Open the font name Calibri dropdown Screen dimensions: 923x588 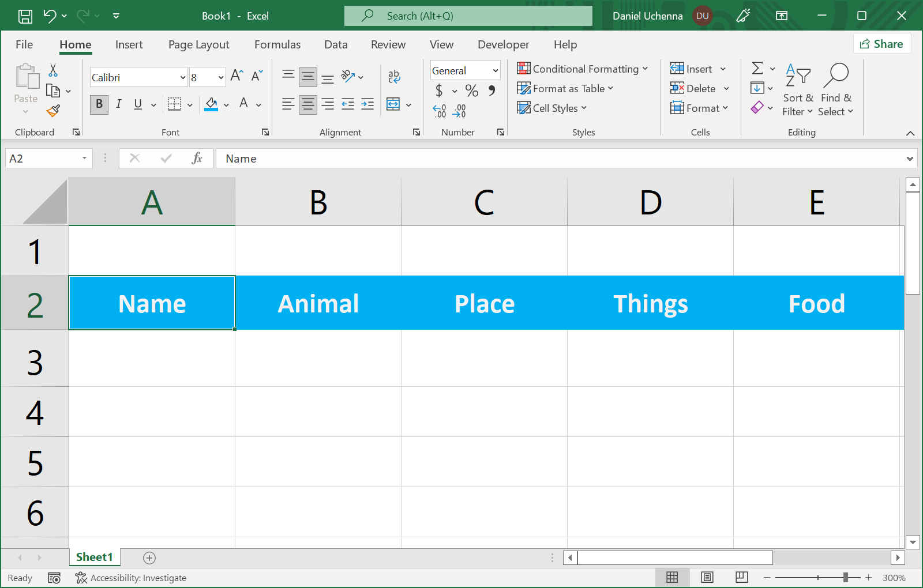tap(183, 78)
